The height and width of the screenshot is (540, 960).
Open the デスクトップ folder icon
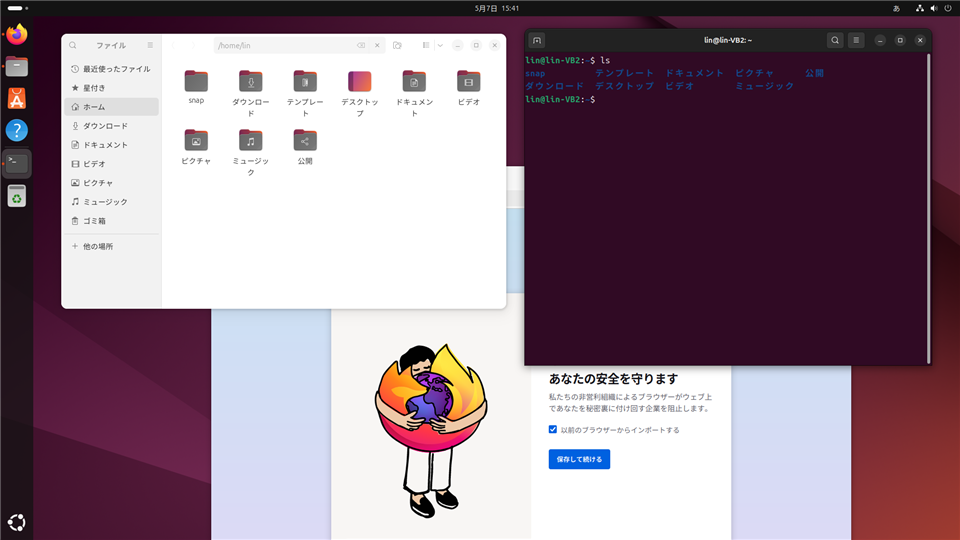click(359, 81)
